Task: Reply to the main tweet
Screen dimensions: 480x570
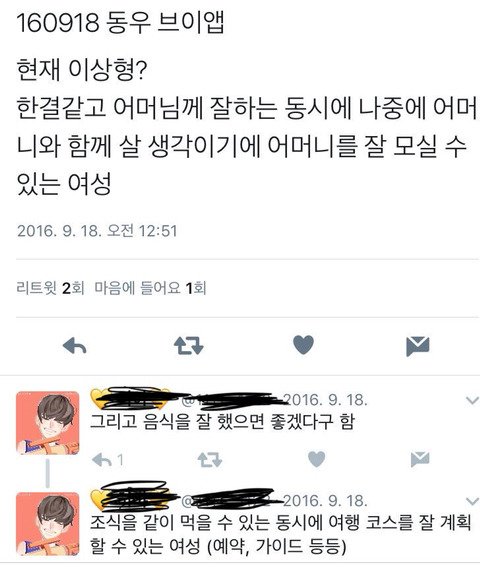Action: 75,345
